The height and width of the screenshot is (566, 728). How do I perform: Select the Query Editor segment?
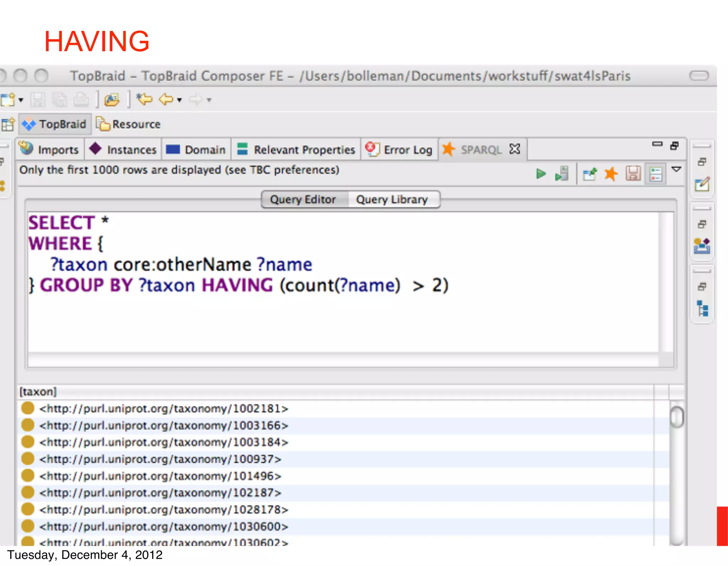coord(303,200)
